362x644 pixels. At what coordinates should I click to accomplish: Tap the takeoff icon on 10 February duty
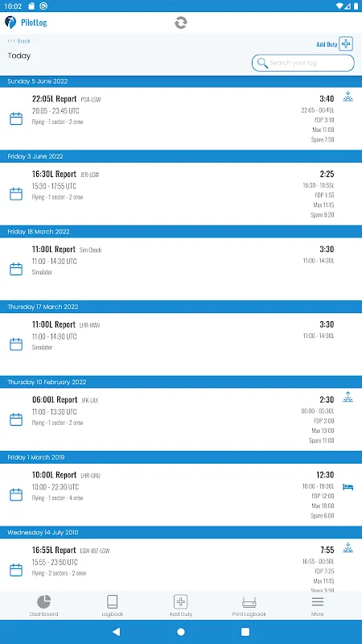click(x=348, y=397)
